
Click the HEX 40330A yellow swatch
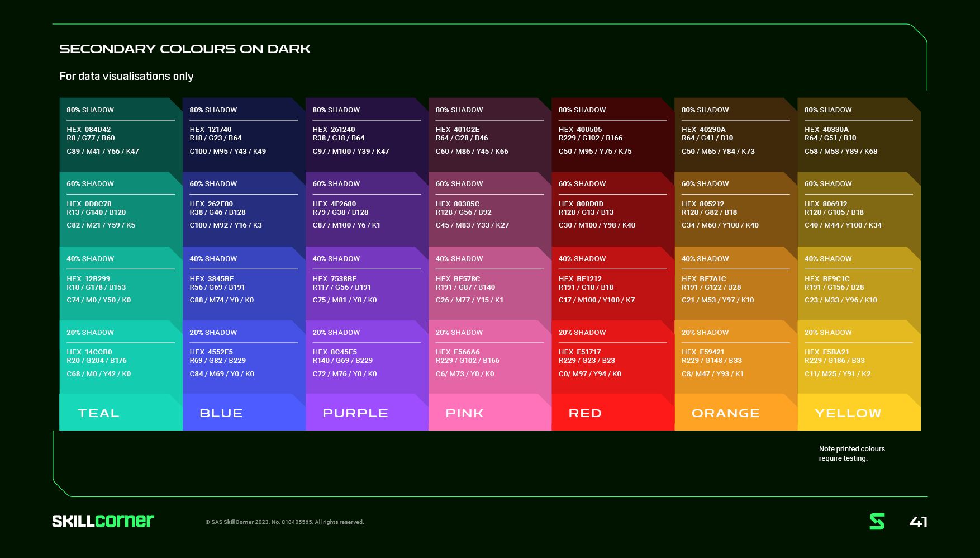[x=859, y=135]
